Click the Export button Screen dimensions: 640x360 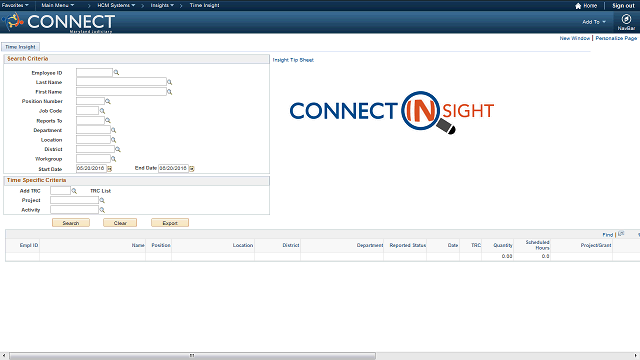click(170, 223)
